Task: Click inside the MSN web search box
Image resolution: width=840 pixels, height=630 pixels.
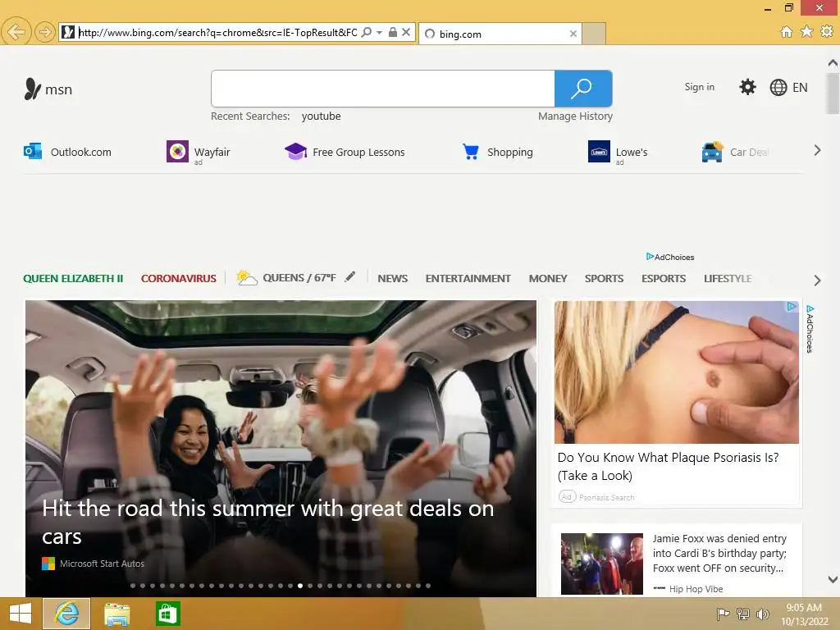Action: click(x=383, y=89)
